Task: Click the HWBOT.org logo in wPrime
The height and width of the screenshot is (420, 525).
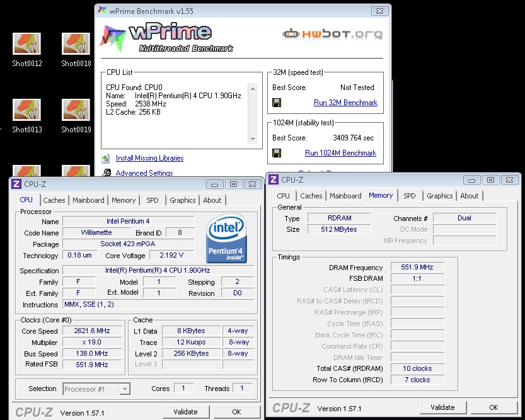Action: click(333, 34)
